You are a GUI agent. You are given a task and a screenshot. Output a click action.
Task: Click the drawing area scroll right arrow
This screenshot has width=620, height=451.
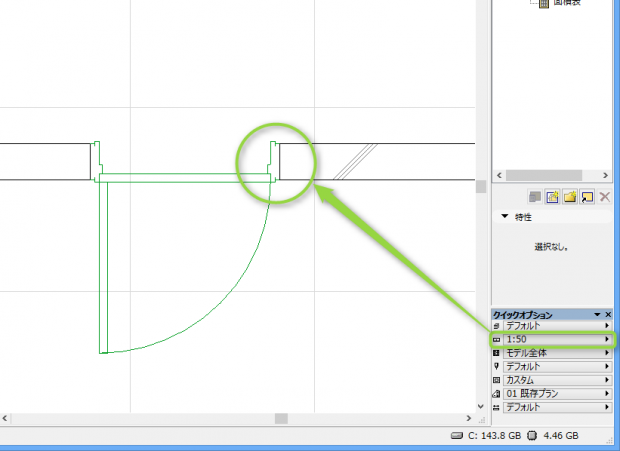(x=469, y=418)
